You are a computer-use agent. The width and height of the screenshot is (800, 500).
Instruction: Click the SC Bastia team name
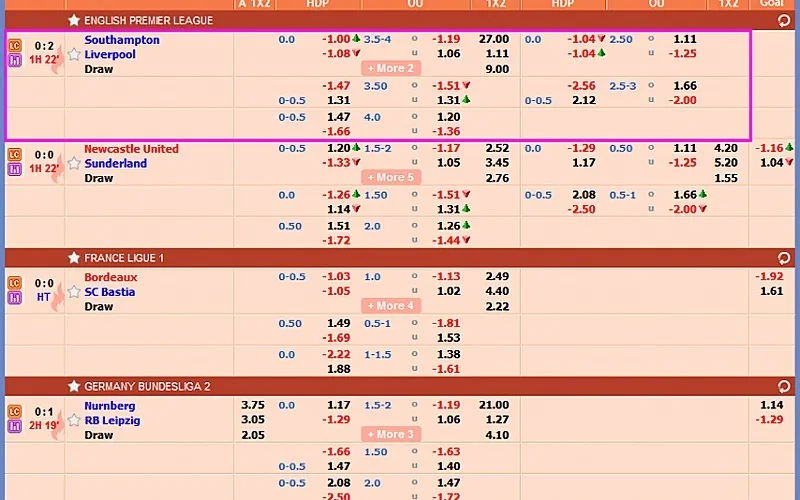tap(110, 292)
